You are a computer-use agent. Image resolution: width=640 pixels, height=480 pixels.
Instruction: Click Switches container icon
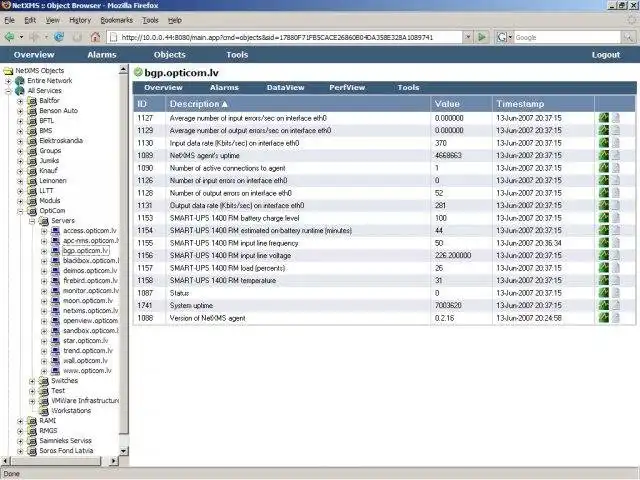click(44, 381)
